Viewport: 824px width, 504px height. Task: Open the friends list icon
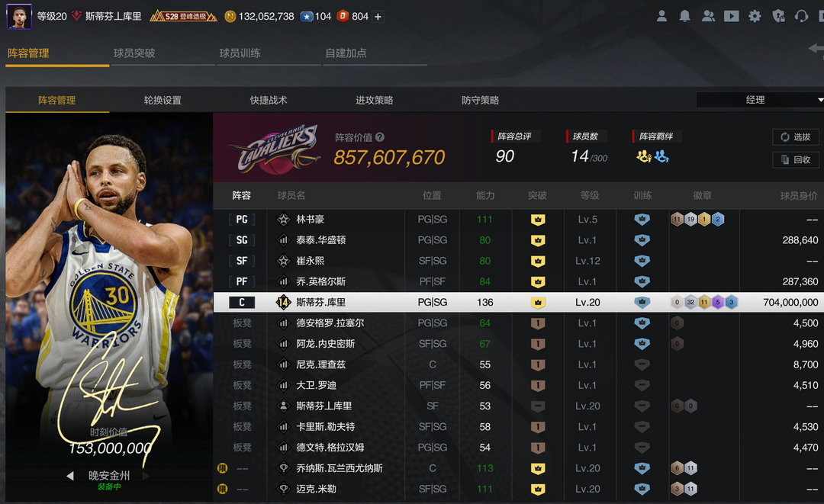(708, 16)
